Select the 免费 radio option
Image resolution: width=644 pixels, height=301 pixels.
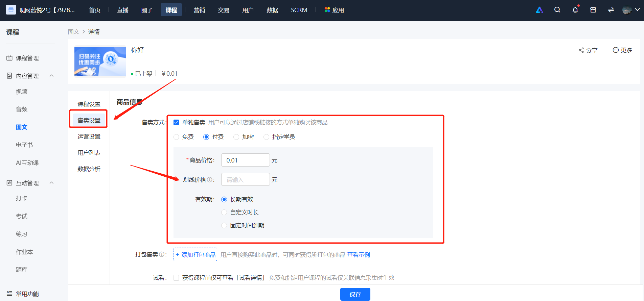point(176,137)
